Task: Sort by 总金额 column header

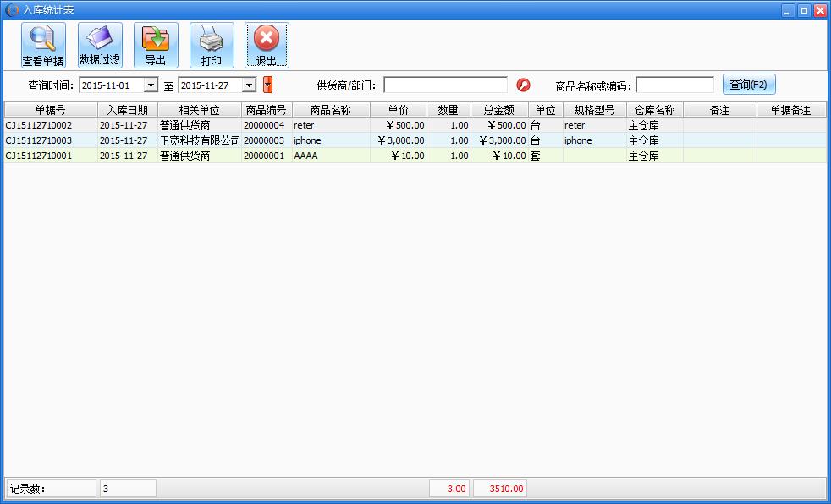Action: pyautogui.click(x=499, y=110)
